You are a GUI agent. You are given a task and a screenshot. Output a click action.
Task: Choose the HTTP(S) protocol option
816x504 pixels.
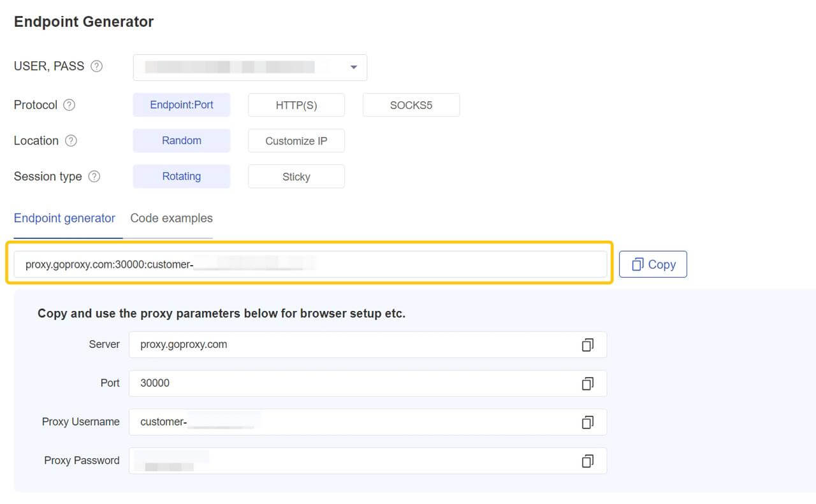pos(296,105)
